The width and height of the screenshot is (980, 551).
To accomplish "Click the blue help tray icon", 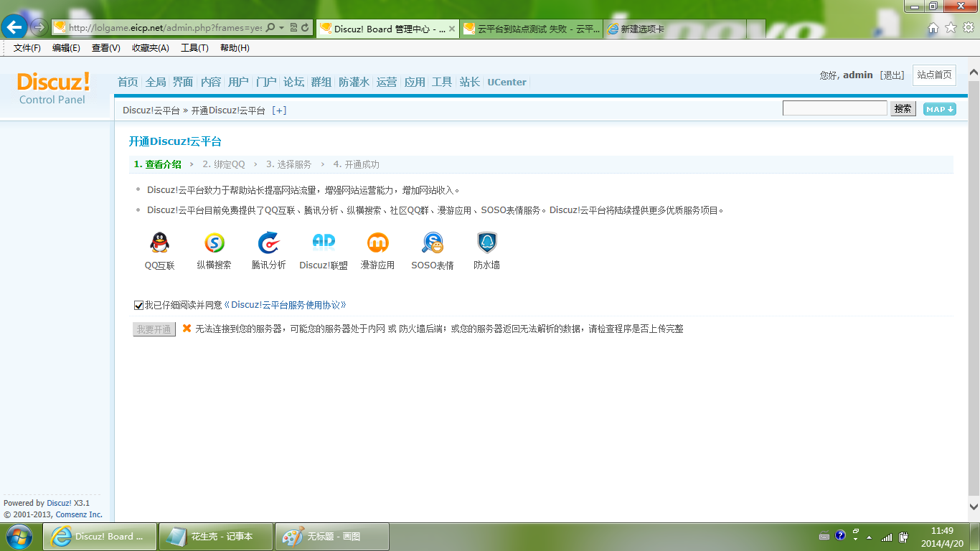I will click(x=840, y=535).
